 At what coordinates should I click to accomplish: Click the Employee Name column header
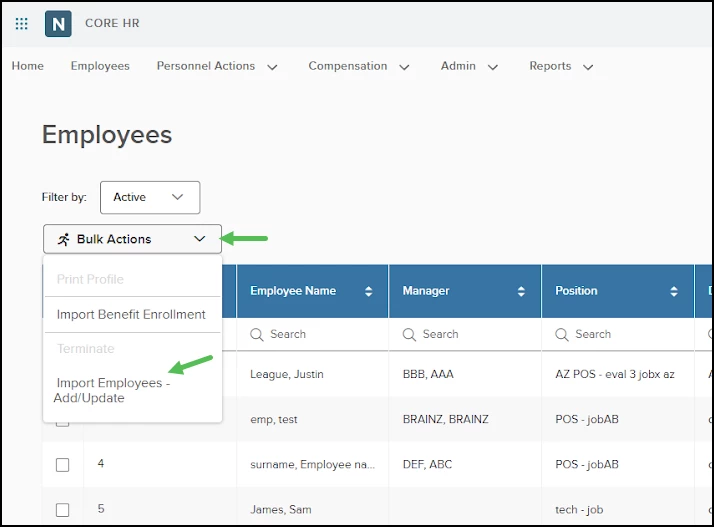pyautogui.click(x=312, y=291)
